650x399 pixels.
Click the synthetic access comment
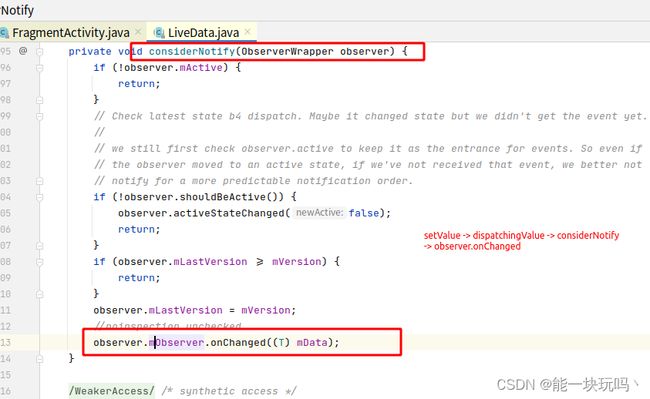(x=229, y=391)
